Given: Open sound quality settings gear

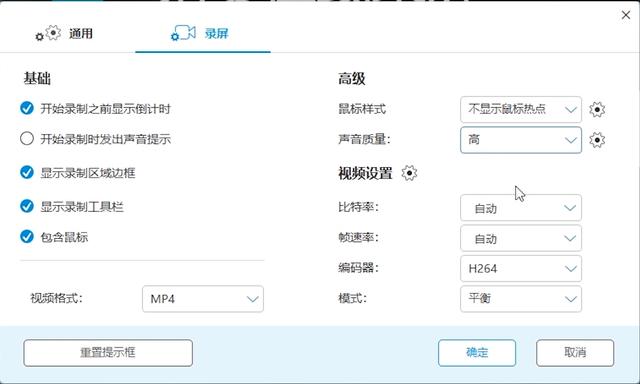Looking at the screenshot, I should tap(597, 140).
